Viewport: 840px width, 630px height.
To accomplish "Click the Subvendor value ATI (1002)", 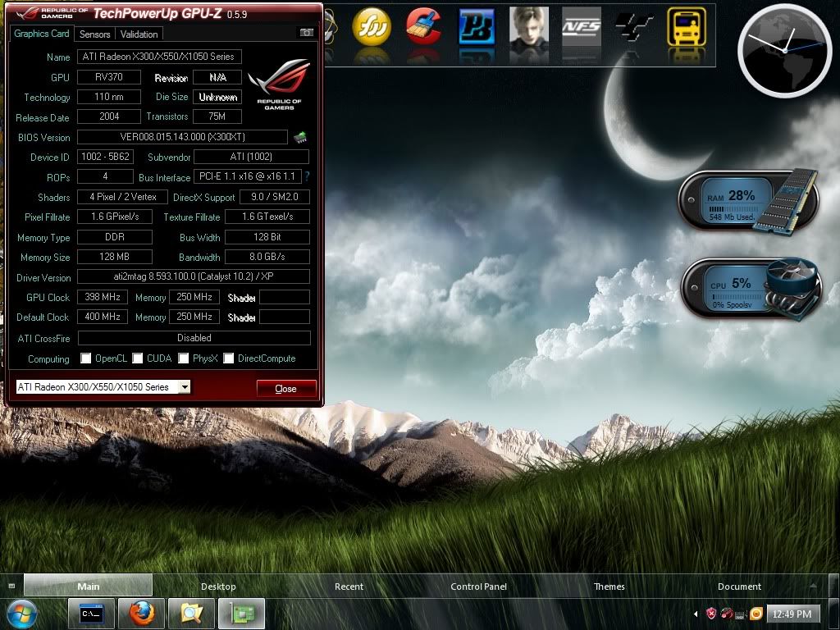I will [x=251, y=157].
